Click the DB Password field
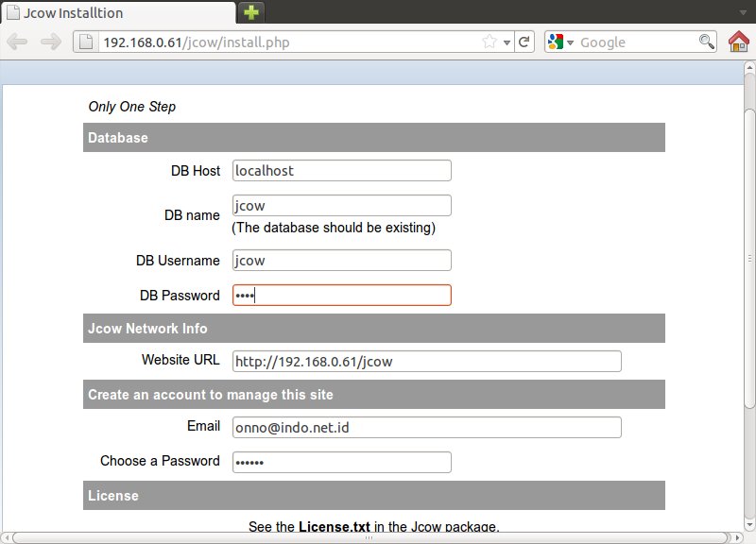This screenshot has width=756, height=544. [x=341, y=296]
